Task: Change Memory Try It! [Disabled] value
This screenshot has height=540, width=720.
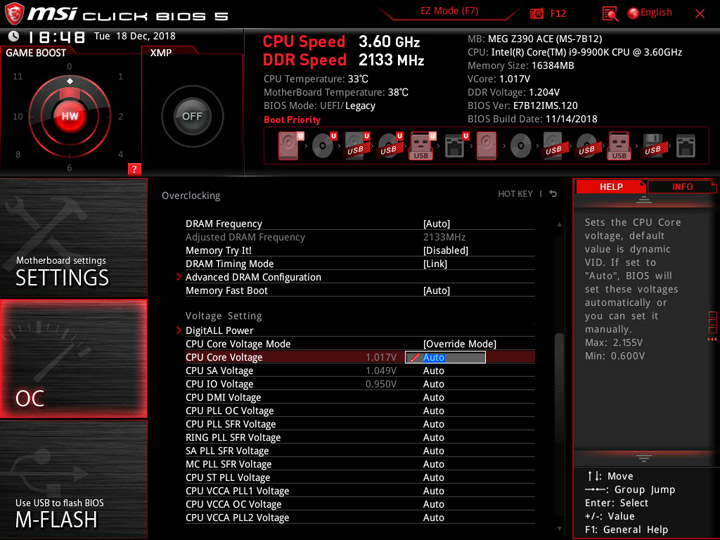Action: [445, 250]
